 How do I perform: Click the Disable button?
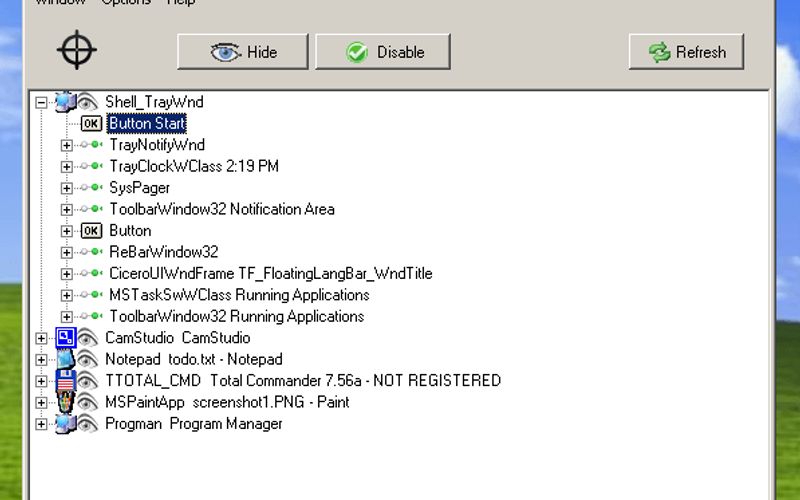pos(383,52)
